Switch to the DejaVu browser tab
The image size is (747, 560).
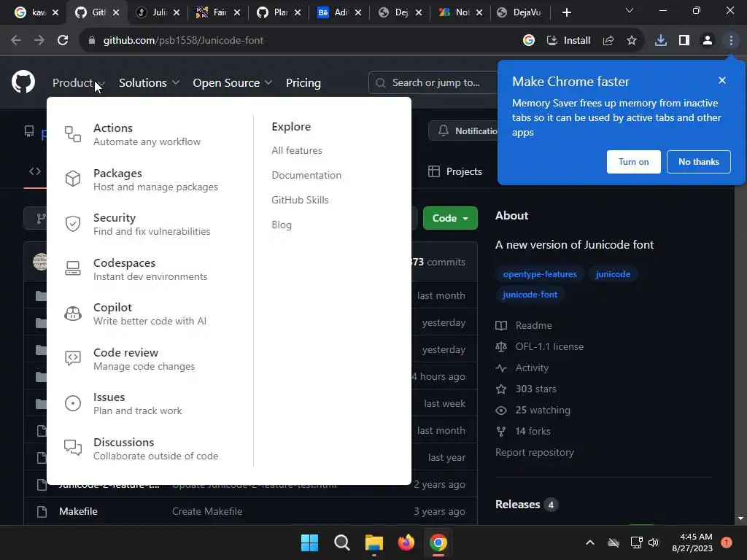[520, 12]
